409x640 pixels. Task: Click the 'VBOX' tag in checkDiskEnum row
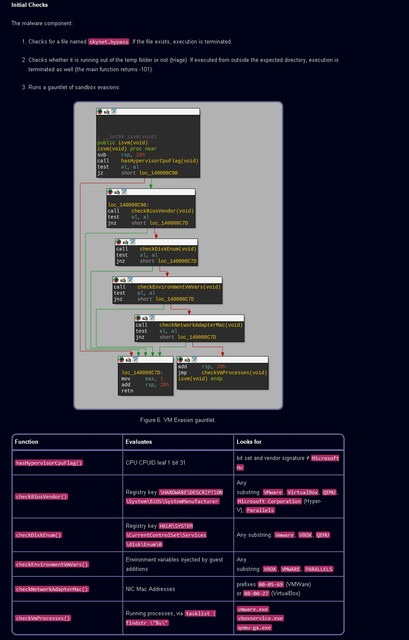pos(305,535)
